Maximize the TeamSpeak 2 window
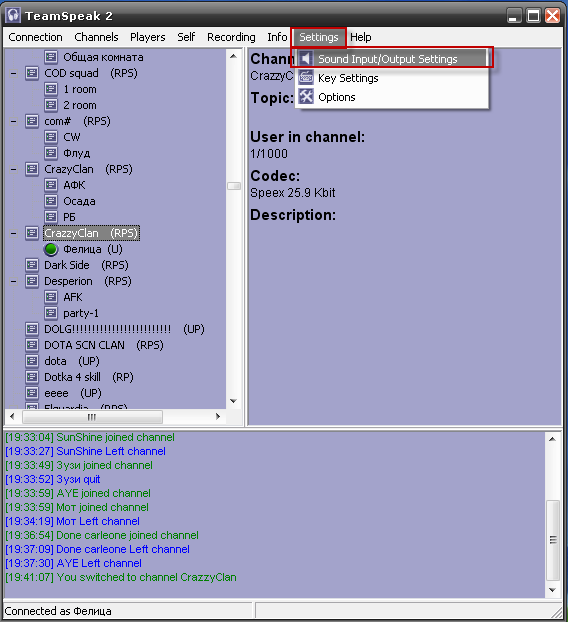The width and height of the screenshot is (568, 622). coord(533,16)
